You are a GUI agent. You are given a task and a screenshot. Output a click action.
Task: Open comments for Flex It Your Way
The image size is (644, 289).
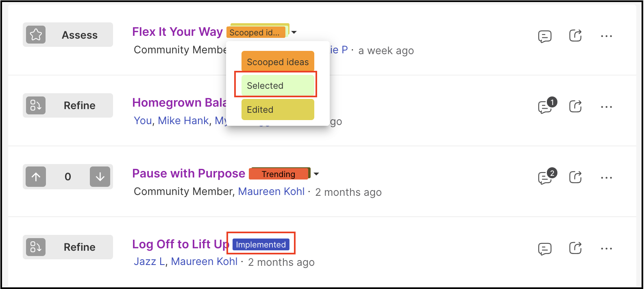pyautogui.click(x=544, y=36)
